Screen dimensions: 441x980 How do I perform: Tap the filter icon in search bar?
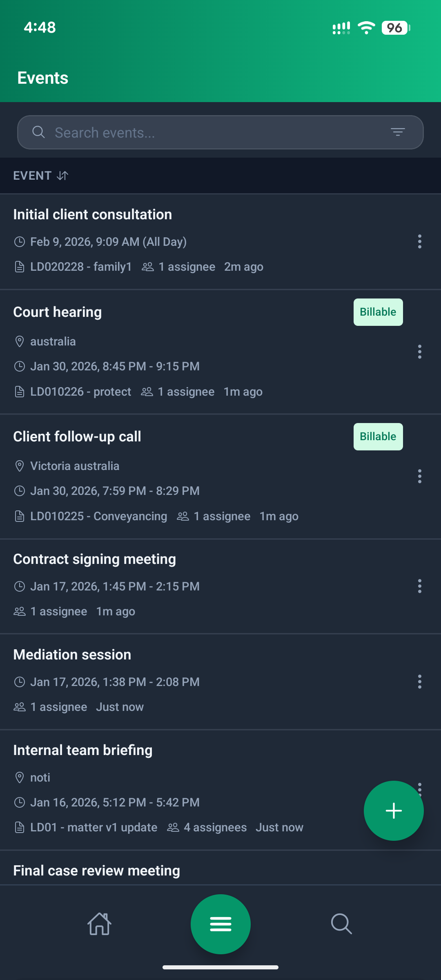pyautogui.click(x=397, y=132)
